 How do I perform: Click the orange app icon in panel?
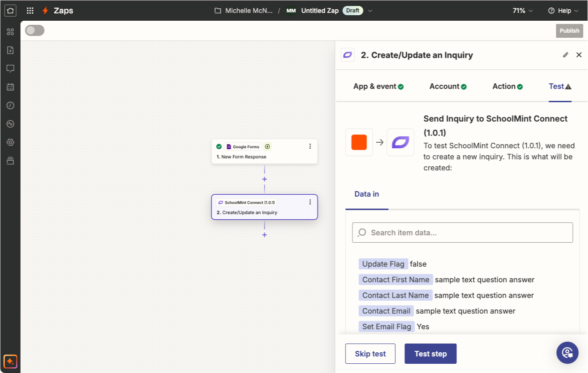[x=359, y=142]
